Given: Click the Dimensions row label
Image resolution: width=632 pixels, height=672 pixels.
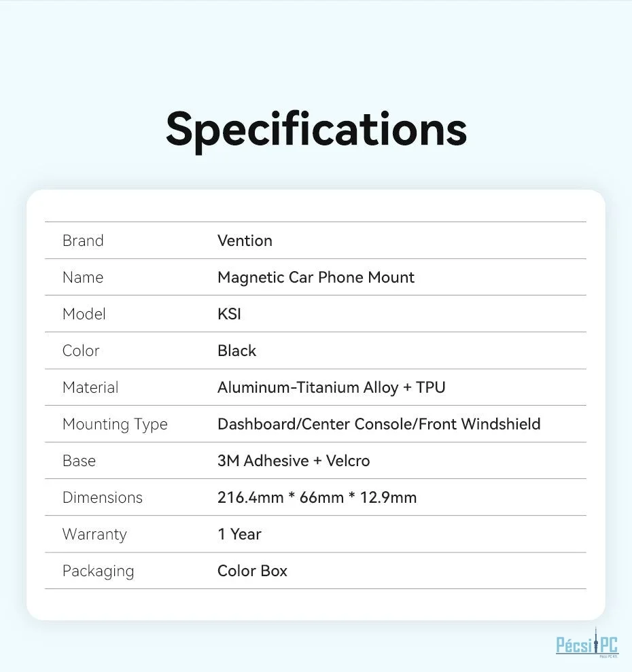Looking at the screenshot, I should click(103, 497).
